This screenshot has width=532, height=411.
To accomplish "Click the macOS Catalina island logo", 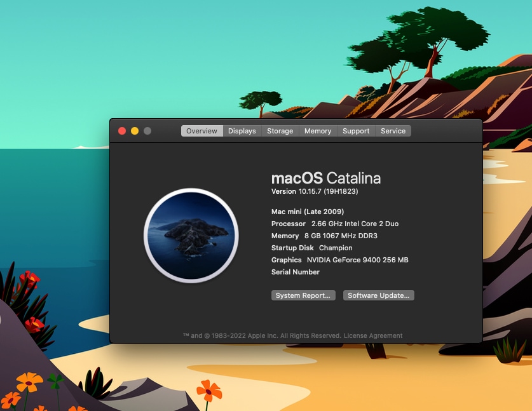I will (191, 236).
